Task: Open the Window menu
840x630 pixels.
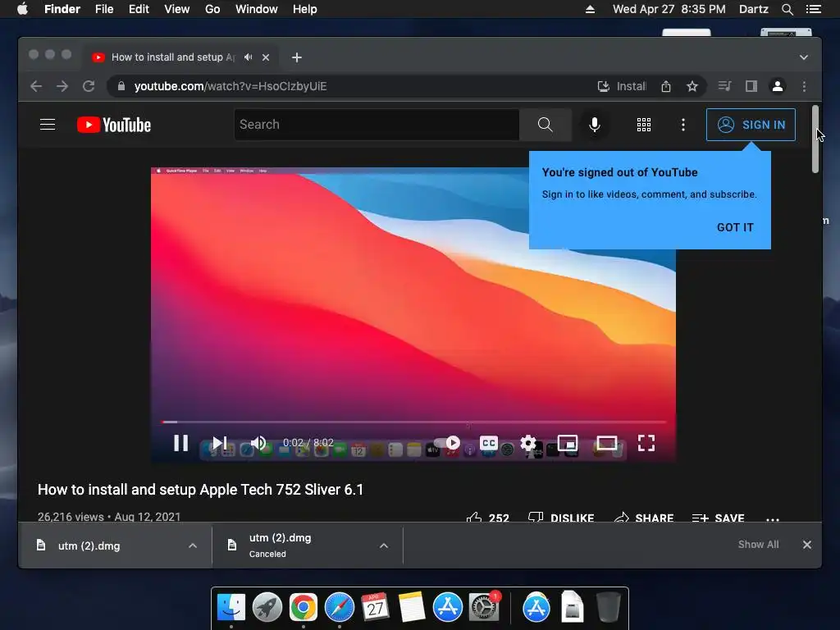Action: (x=257, y=9)
